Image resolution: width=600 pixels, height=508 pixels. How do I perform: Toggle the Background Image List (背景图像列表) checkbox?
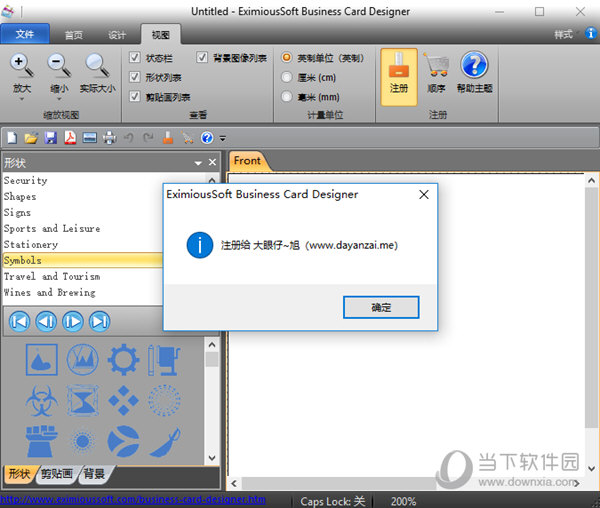(x=202, y=58)
